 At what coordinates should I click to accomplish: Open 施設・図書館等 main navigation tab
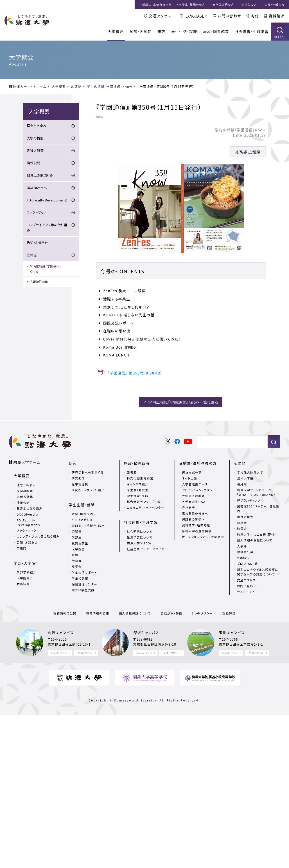216,32
